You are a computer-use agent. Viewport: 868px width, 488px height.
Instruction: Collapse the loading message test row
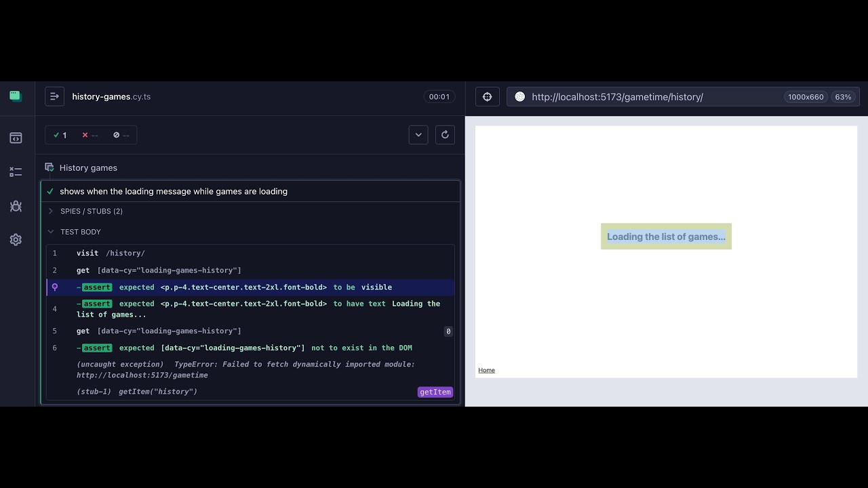tap(250, 192)
